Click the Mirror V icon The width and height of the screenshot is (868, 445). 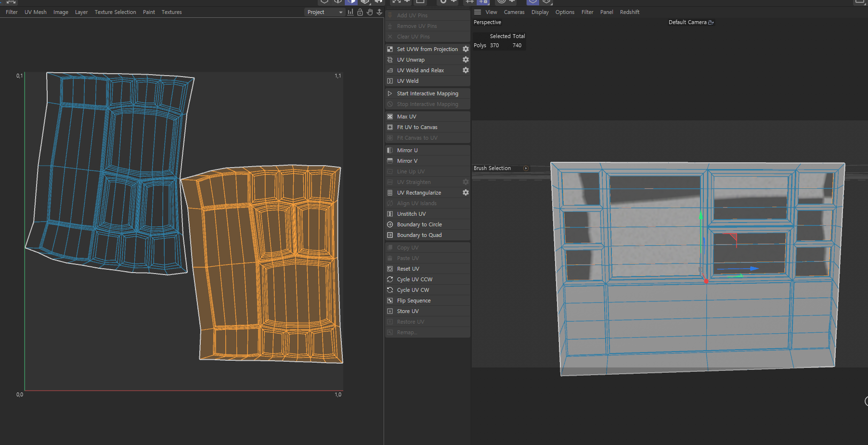click(390, 161)
